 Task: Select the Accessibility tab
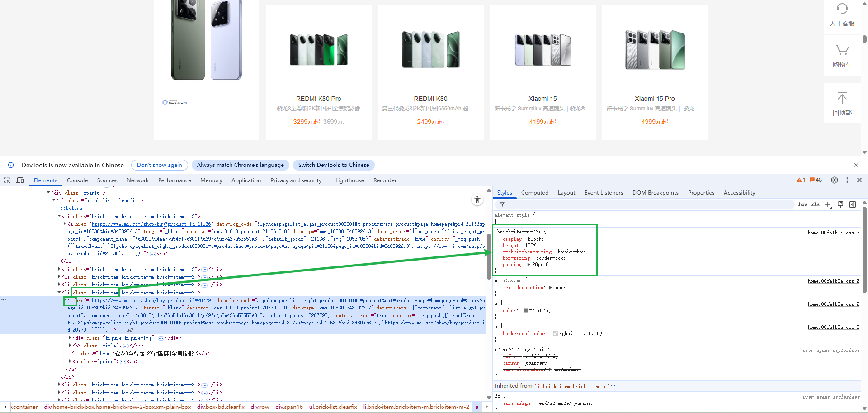739,193
